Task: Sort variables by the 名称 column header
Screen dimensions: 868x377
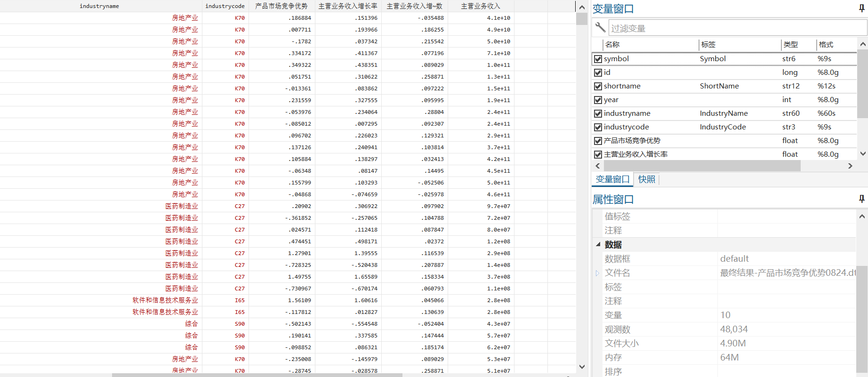Action: coord(651,45)
